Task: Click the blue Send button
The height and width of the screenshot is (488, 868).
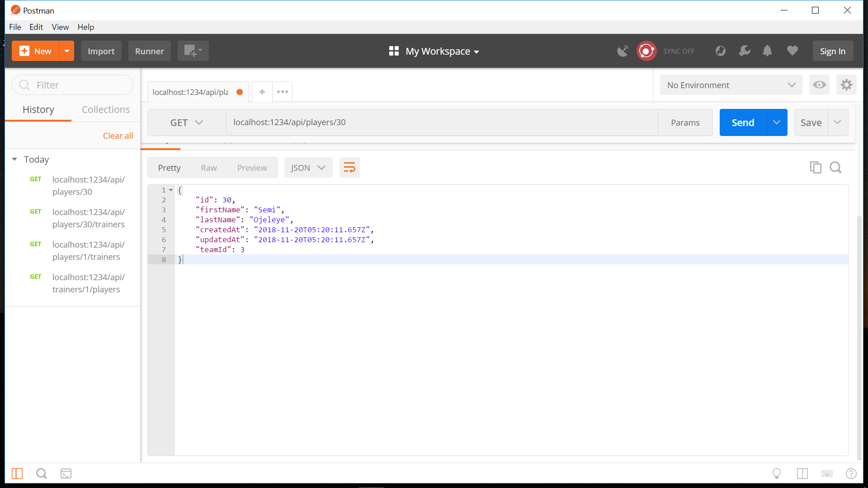Action: (743, 122)
